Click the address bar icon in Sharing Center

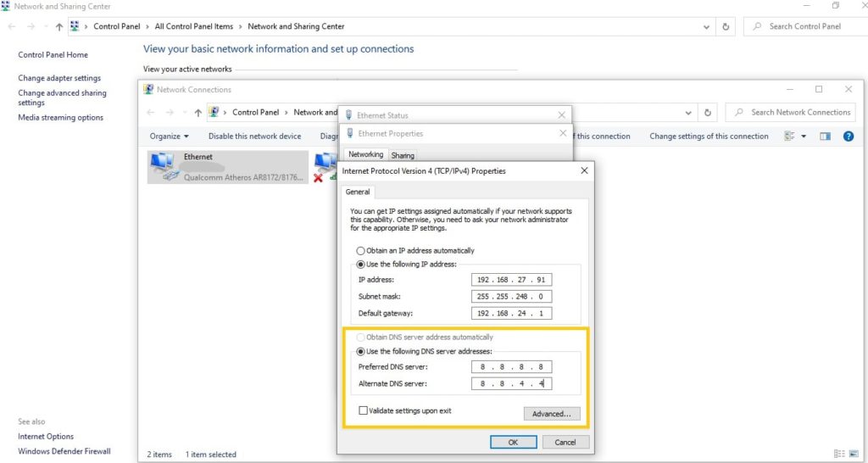75,26
